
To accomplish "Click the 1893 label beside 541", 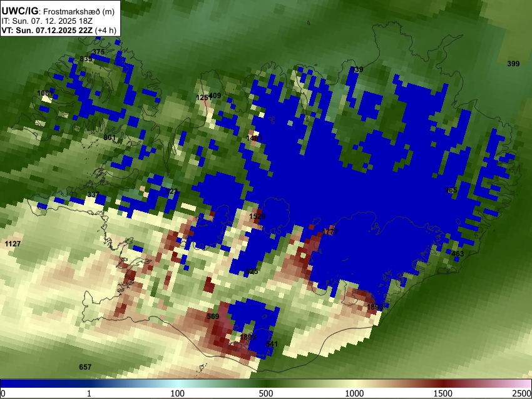I will 248,337.
